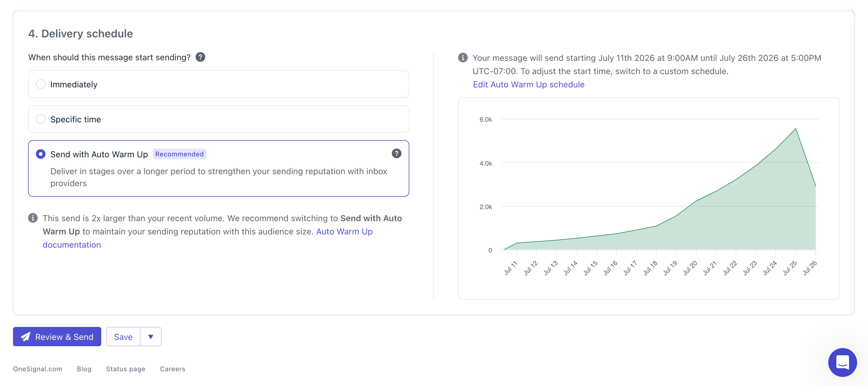868x386 pixels.
Task: Expand the Save dropdown arrow
Action: [151, 337]
